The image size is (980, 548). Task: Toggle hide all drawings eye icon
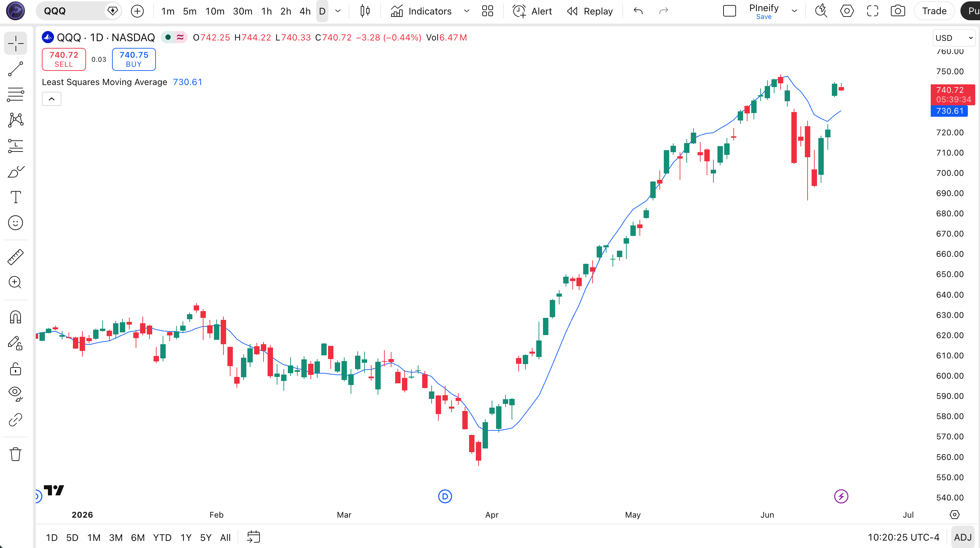pyautogui.click(x=16, y=394)
